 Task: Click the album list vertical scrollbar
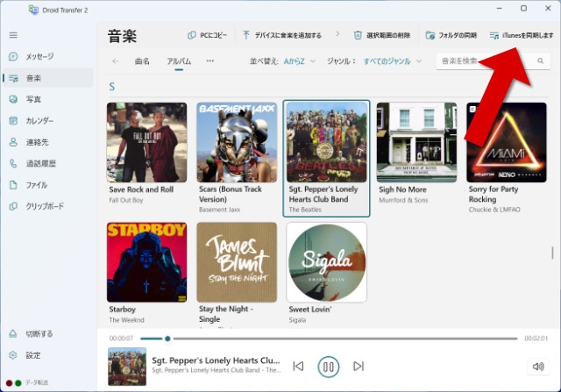click(x=552, y=253)
